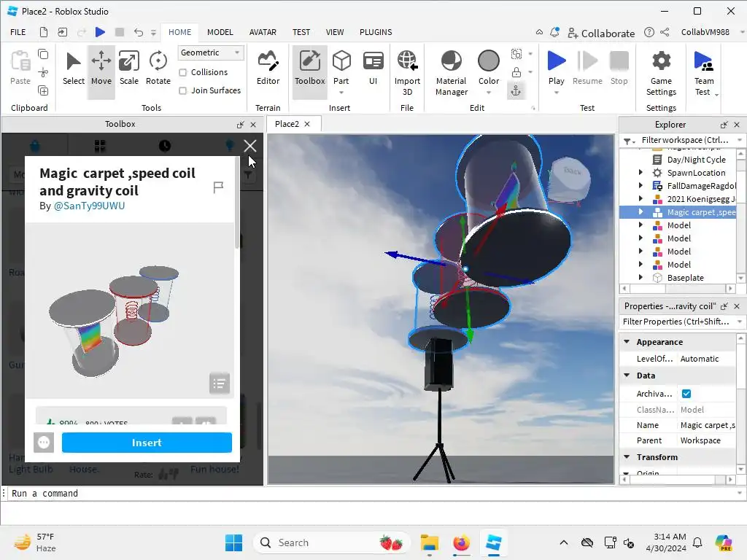Open creator link @SanTy99UWU
The image size is (747, 560).
pos(89,206)
